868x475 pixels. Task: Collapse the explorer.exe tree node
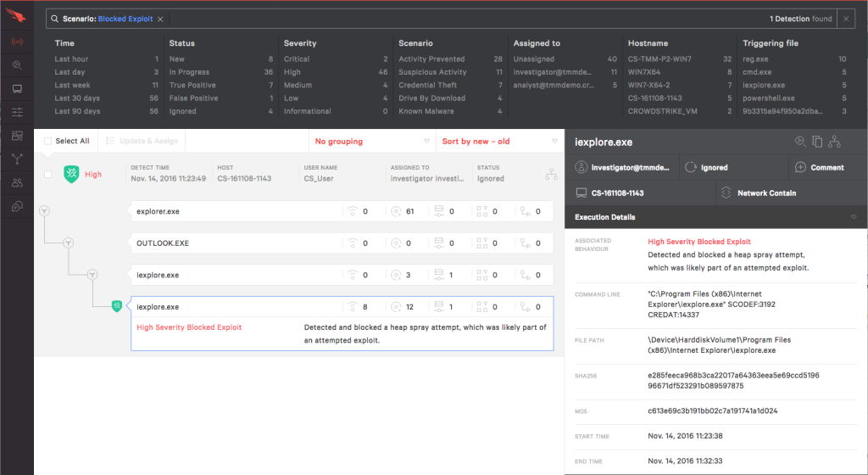coord(44,211)
